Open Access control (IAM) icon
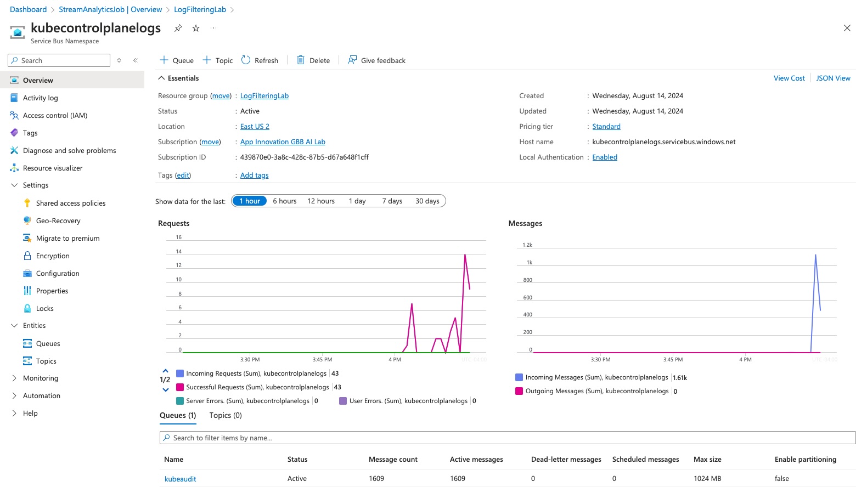867x504 pixels. pos(14,115)
